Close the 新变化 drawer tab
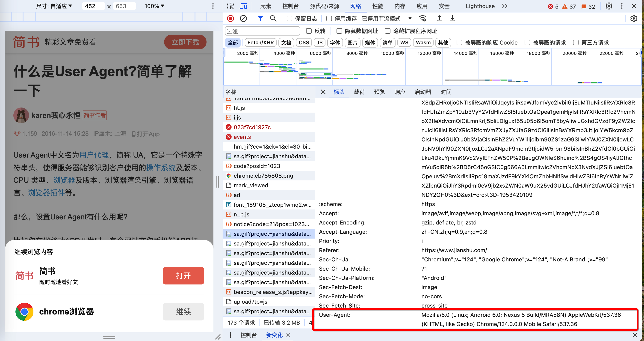 288,335
